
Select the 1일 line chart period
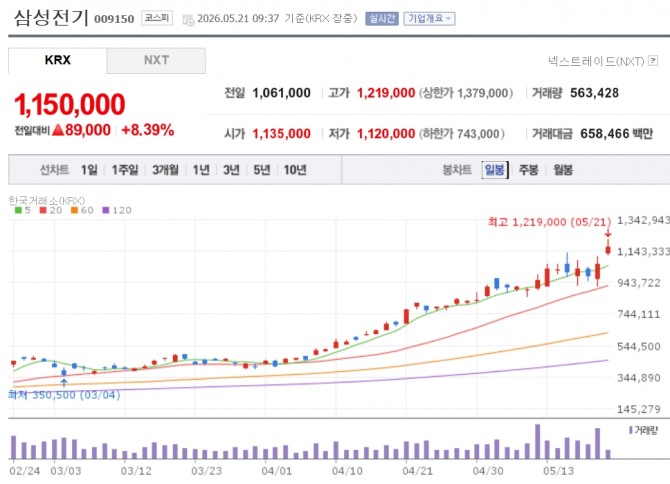(x=89, y=170)
